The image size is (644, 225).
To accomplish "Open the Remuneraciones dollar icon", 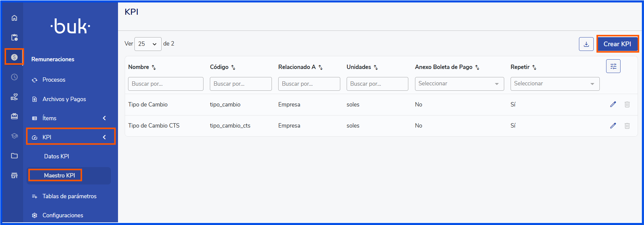I will tap(14, 57).
